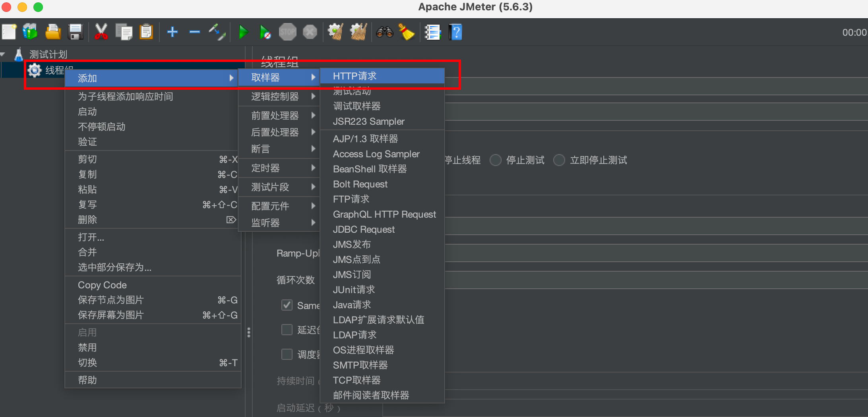Choose TCP取样器 from the sampler list

click(x=382, y=380)
